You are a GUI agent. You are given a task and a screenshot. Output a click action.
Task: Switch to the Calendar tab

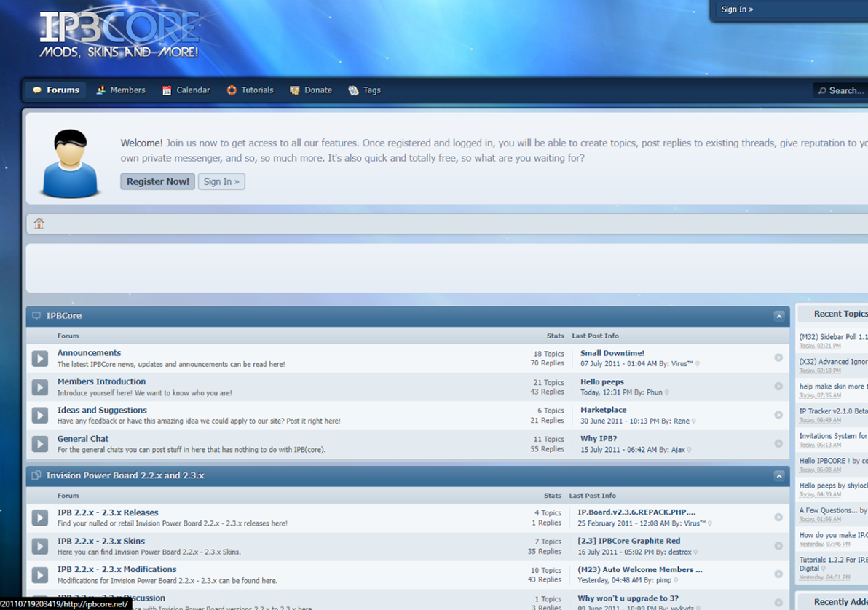click(186, 90)
